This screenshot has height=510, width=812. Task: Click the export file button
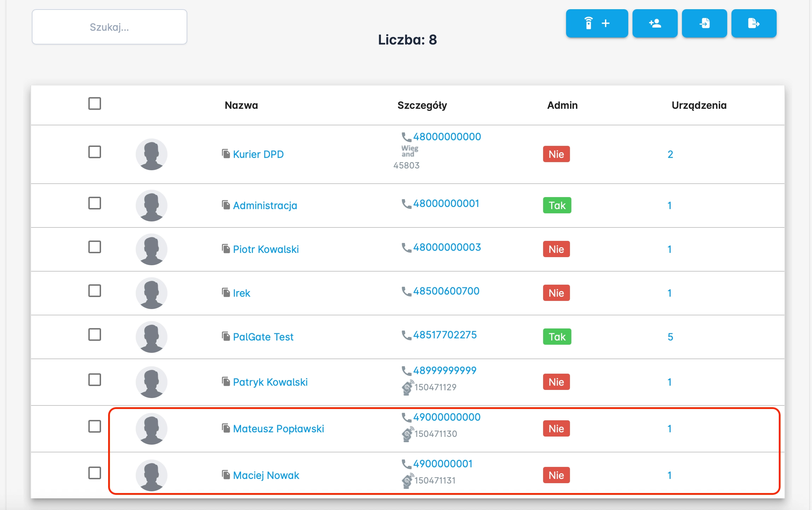(x=754, y=23)
